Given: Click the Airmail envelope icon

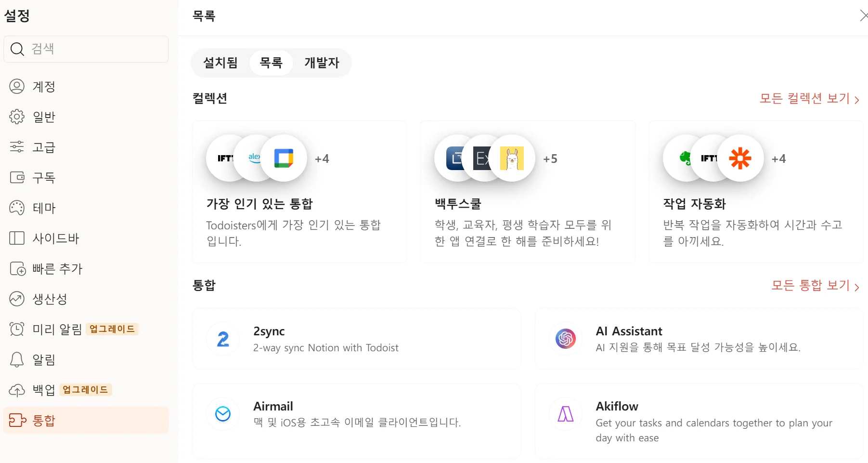Looking at the screenshot, I should click(x=223, y=414).
